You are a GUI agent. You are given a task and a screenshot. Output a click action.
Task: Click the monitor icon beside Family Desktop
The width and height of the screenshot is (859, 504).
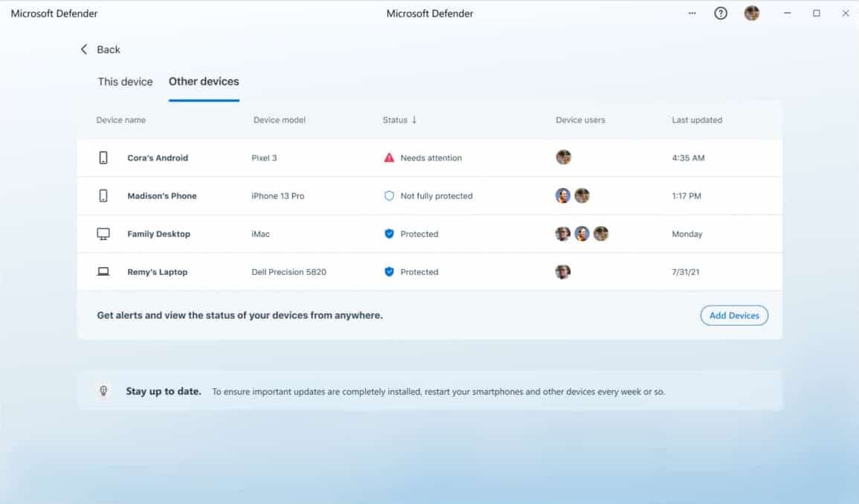point(103,234)
